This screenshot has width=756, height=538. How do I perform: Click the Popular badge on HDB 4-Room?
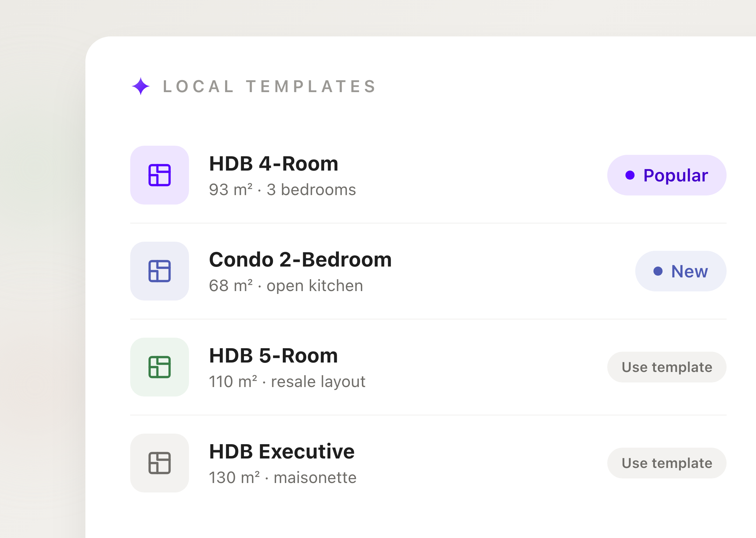[x=667, y=175]
